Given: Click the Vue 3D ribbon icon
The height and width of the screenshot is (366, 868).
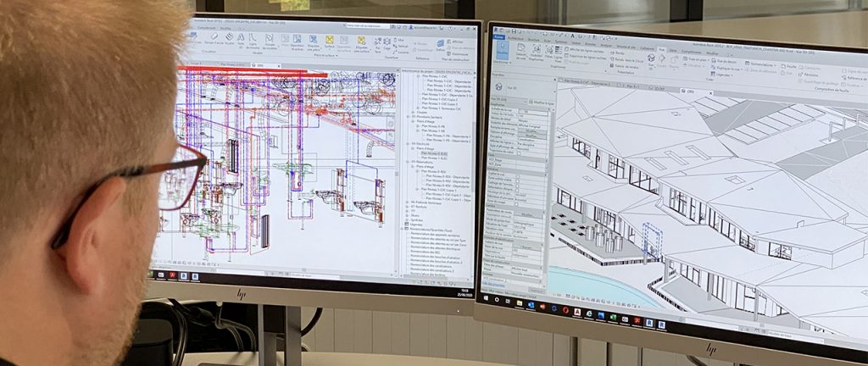Looking at the screenshot, I should pos(651,59).
